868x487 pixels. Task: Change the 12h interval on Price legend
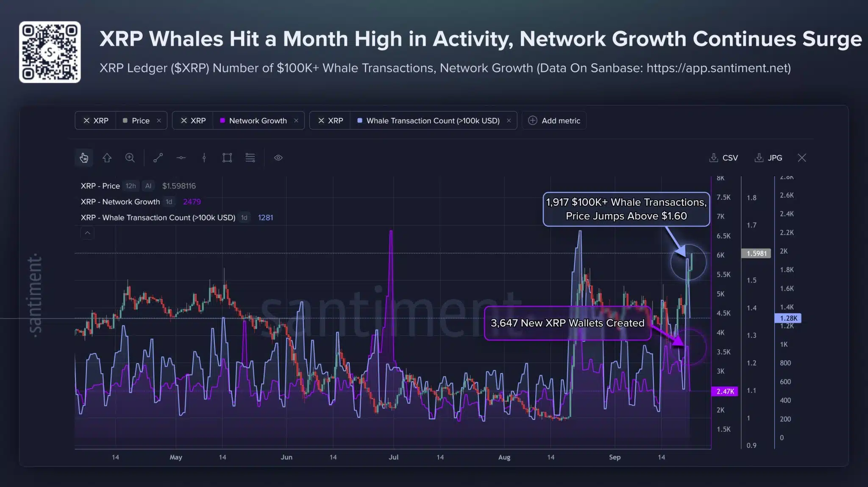[x=131, y=186]
